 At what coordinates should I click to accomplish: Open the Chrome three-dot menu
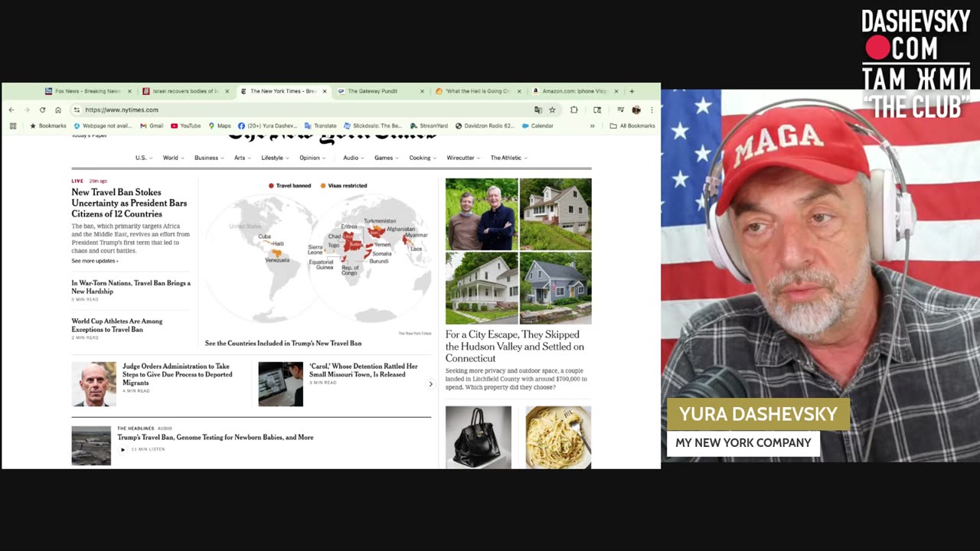click(x=652, y=110)
